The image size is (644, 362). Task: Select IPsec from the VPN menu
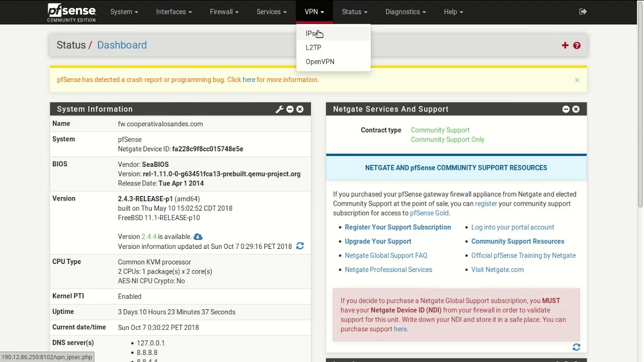coord(333,33)
